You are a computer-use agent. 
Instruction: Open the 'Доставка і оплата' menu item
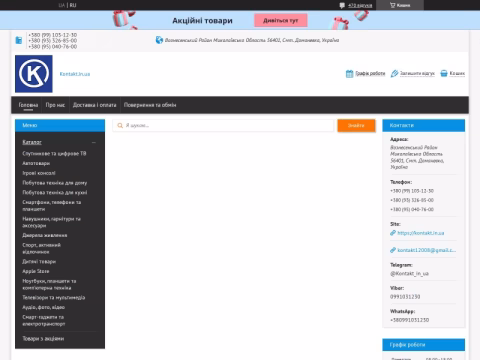(95, 105)
